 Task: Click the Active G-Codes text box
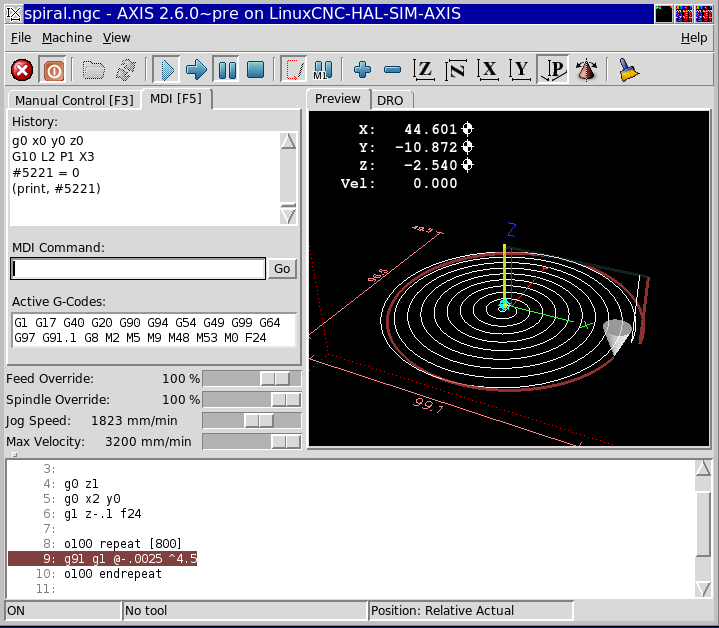(x=154, y=330)
